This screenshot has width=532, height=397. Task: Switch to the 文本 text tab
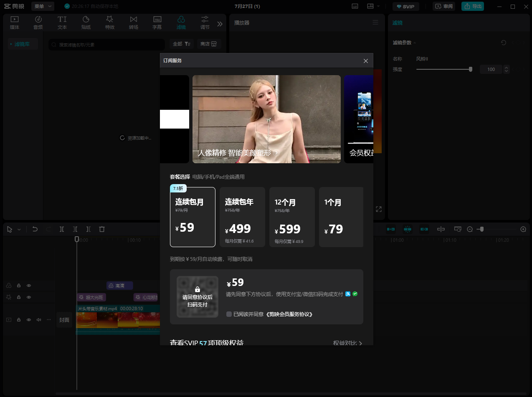tap(62, 23)
